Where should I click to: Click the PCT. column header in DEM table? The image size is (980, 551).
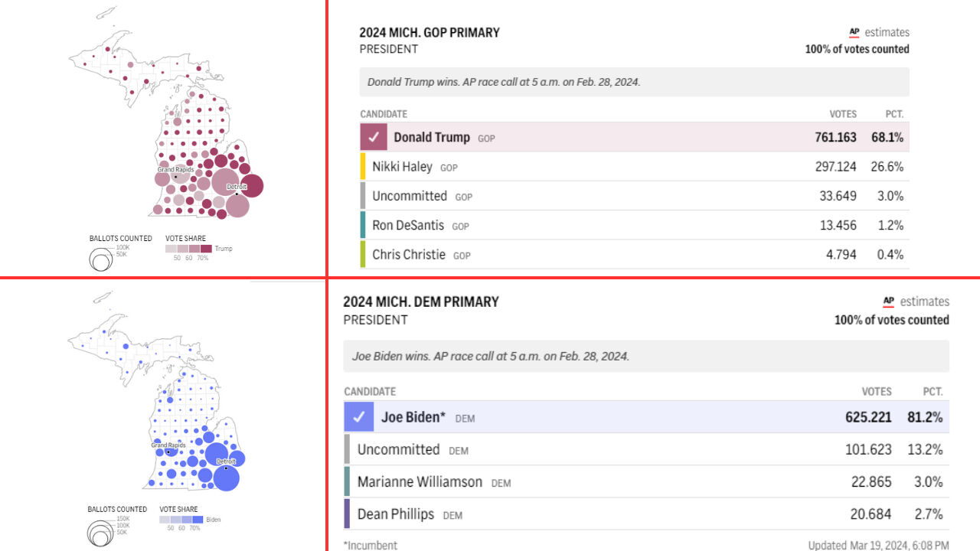click(933, 391)
